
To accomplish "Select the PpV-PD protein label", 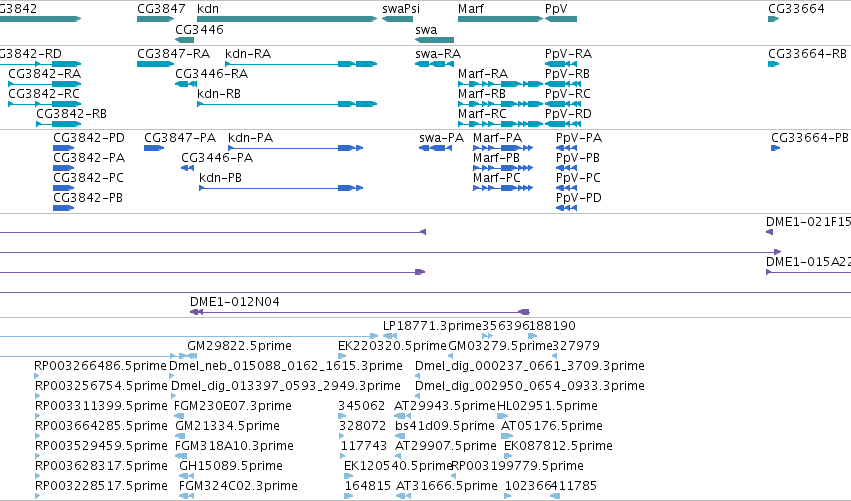I will tap(579, 198).
